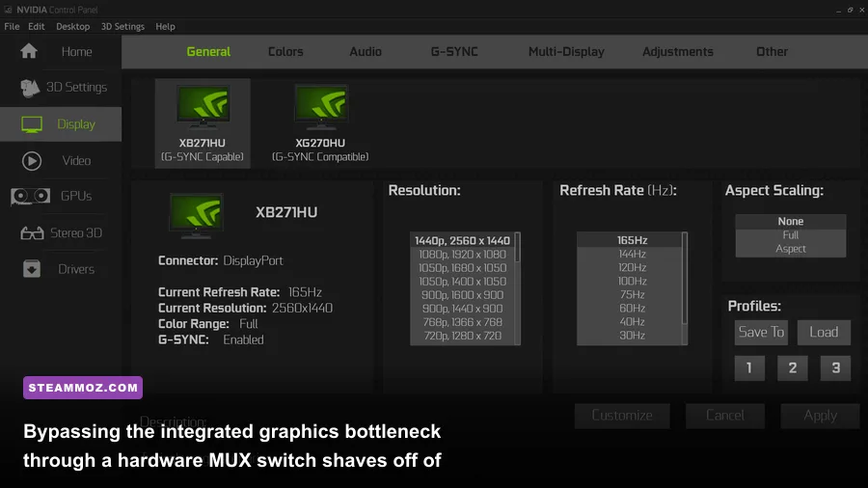Select 1050p, 1400 x 1050 resolution

point(462,282)
